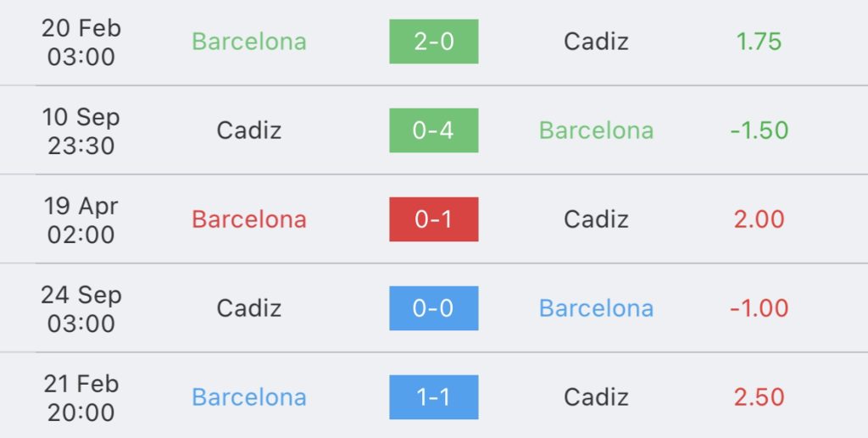This screenshot has height=438, width=868.
Task: Open the 1-1 draw score badge
Action: (433, 397)
